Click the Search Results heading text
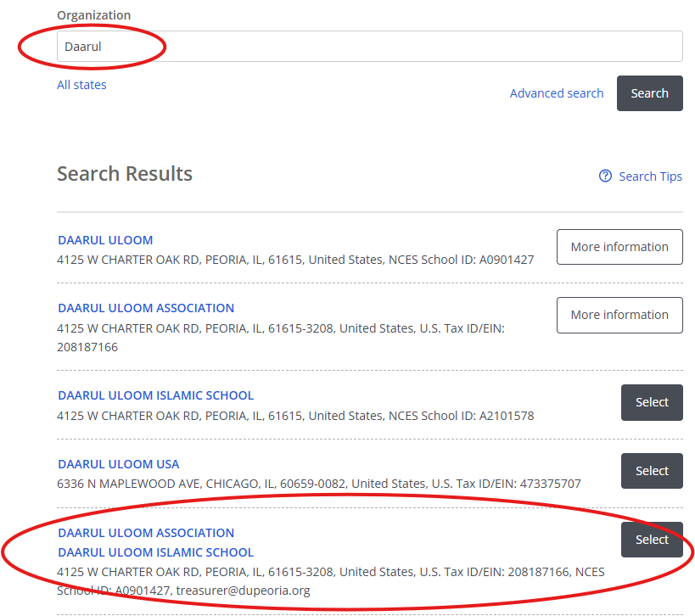Image resolution: width=695 pixels, height=616 pixels. (x=125, y=174)
